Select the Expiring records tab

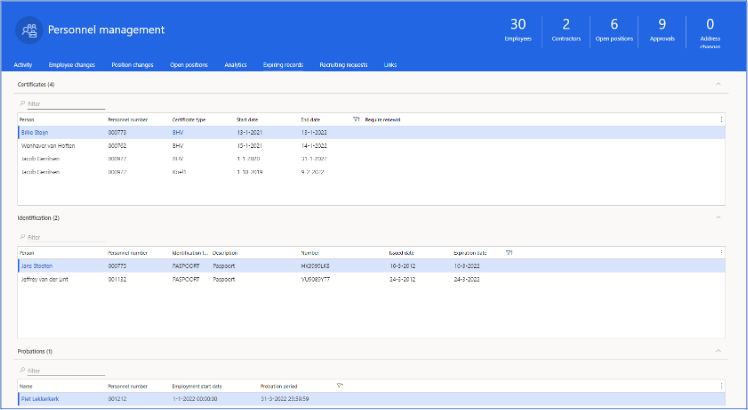[283, 65]
